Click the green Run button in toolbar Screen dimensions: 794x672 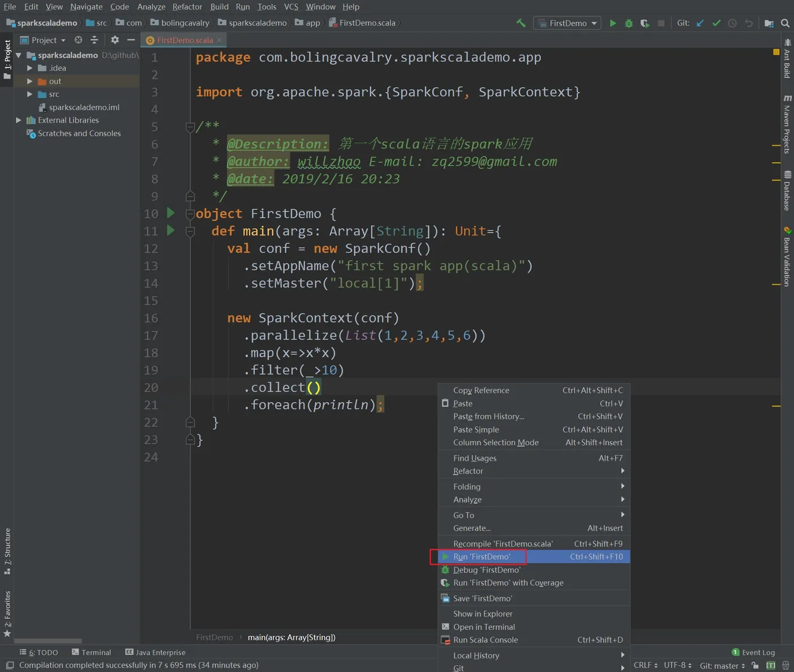pyautogui.click(x=613, y=23)
